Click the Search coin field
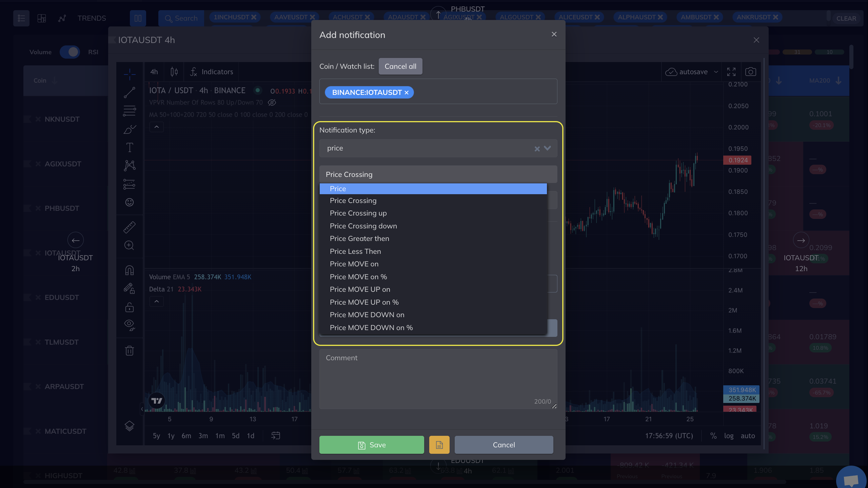The image size is (868, 488). (181, 18)
